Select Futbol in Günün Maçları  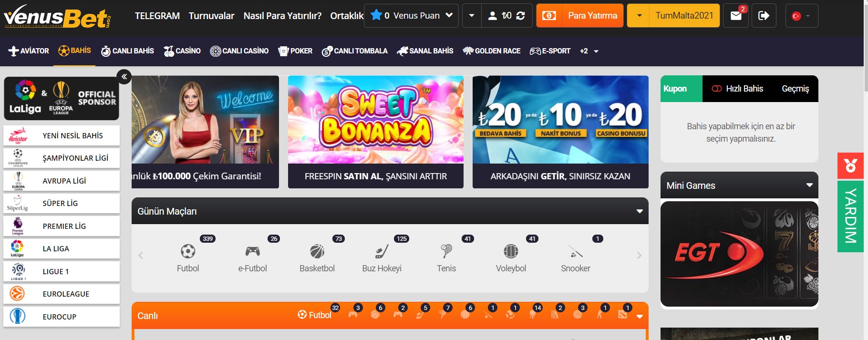click(188, 258)
